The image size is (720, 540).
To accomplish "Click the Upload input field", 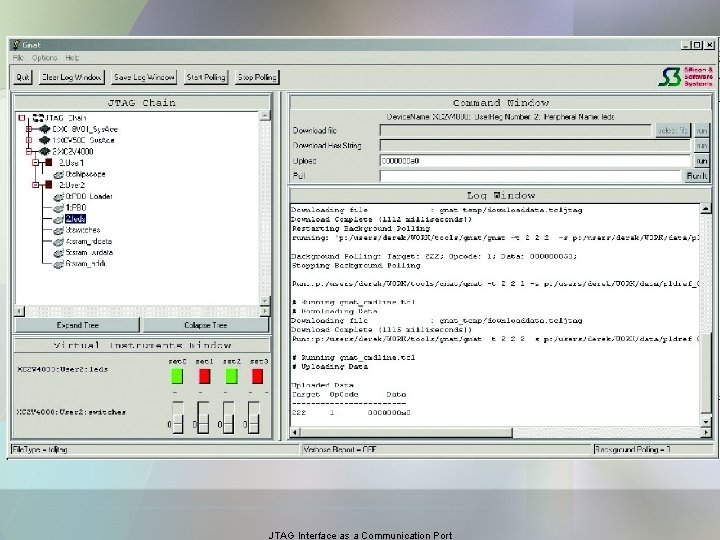I will pyautogui.click(x=535, y=160).
